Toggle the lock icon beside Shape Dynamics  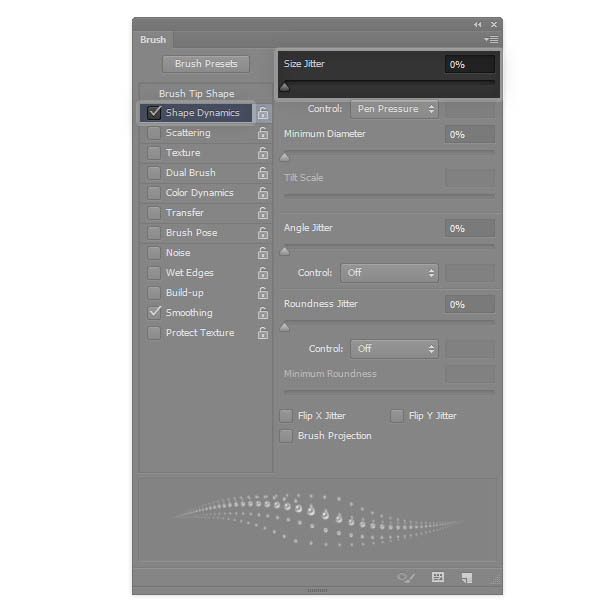pyautogui.click(x=263, y=113)
